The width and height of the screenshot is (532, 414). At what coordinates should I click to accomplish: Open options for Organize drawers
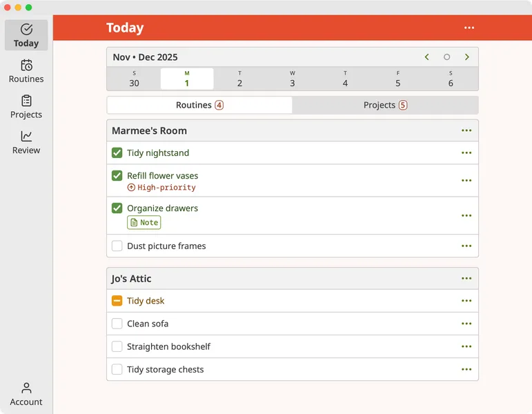click(466, 216)
